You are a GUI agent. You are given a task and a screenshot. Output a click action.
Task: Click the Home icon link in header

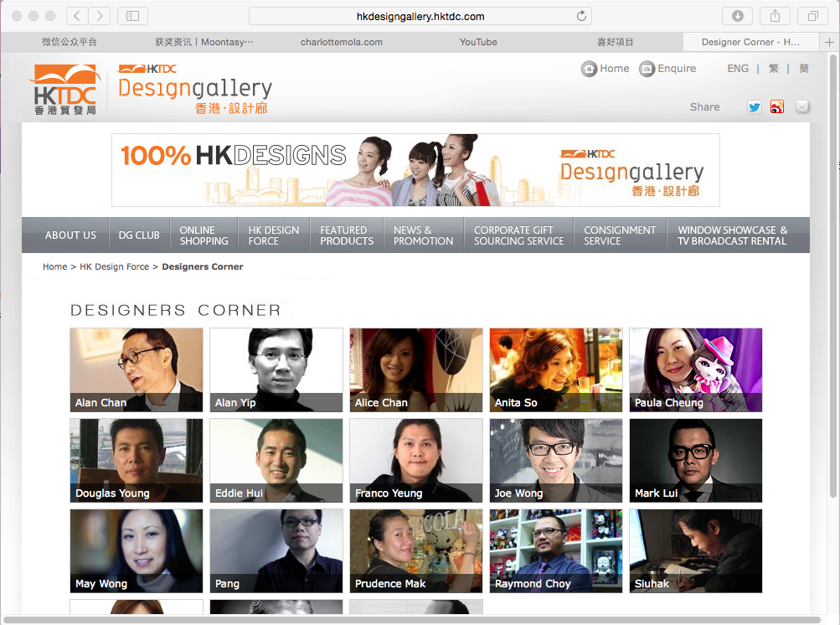pyautogui.click(x=606, y=69)
